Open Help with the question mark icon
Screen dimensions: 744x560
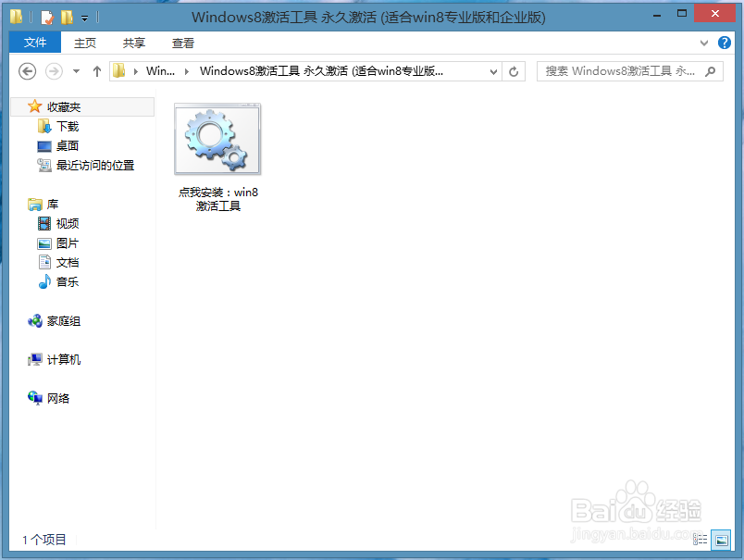pyautogui.click(x=724, y=43)
